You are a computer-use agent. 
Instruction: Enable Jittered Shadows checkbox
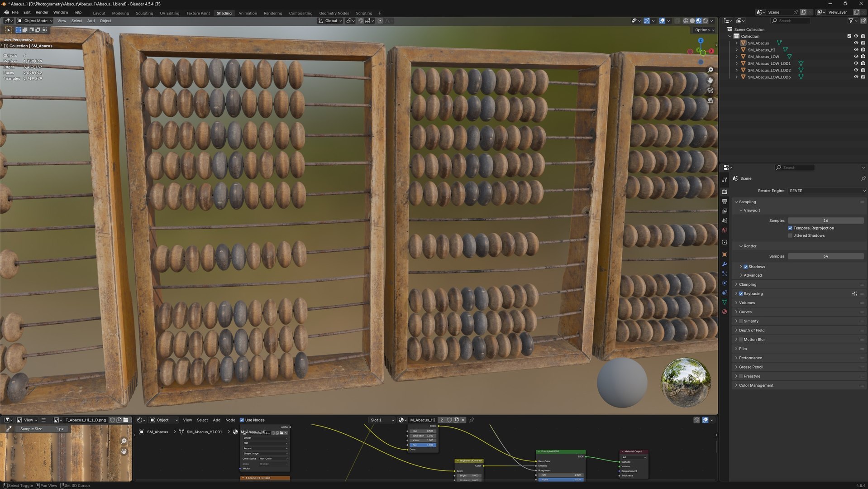pos(790,236)
